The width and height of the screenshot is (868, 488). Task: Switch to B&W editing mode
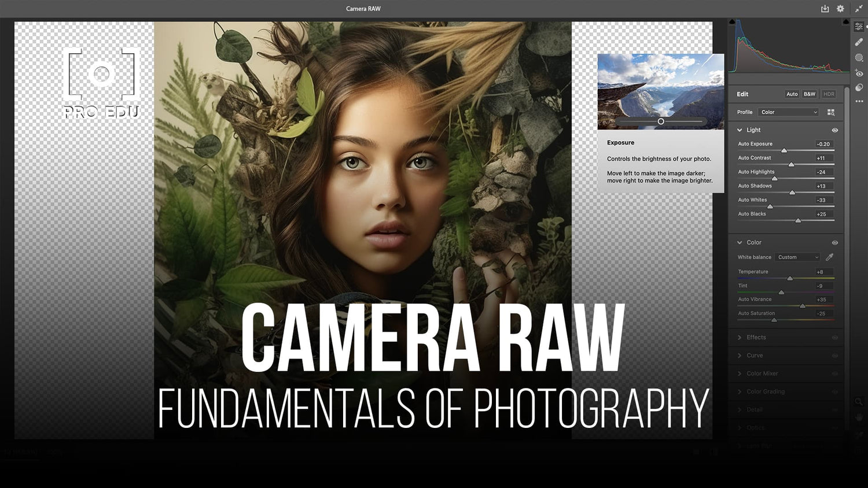809,94
